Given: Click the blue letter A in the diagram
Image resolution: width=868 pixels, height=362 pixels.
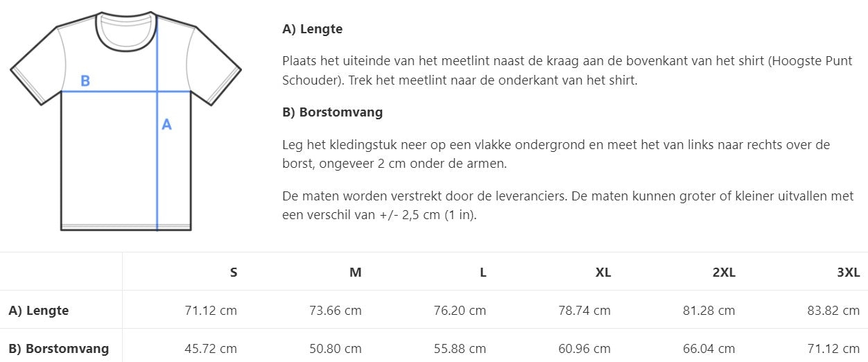Looking at the screenshot, I should click(x=166, y=125).
